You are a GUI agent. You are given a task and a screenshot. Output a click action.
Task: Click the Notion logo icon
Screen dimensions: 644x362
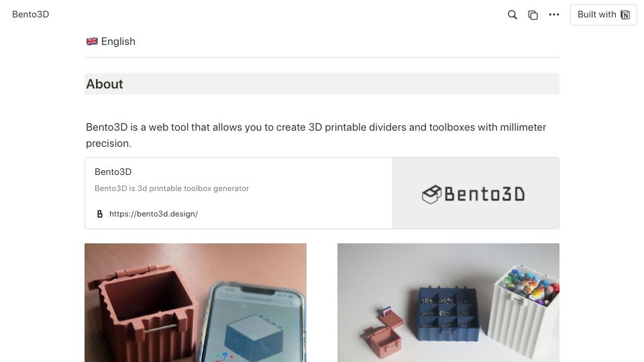coord(625,15)
